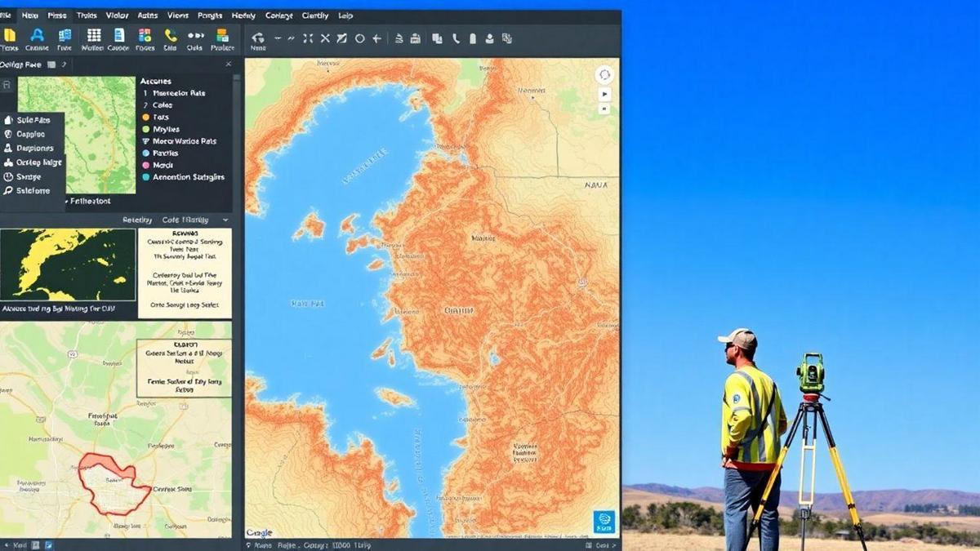Click the left-pointing arrow in map toolbar

click(376, 38)
